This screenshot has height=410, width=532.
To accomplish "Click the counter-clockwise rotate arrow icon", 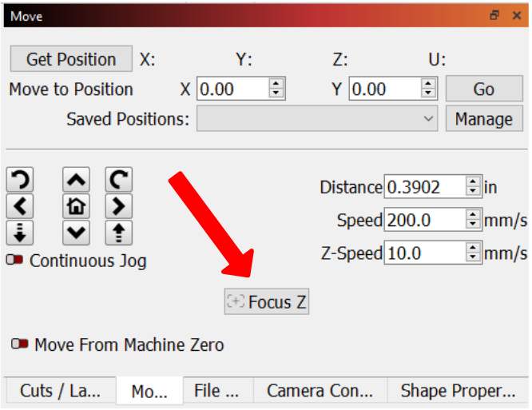I will [20, 180].
